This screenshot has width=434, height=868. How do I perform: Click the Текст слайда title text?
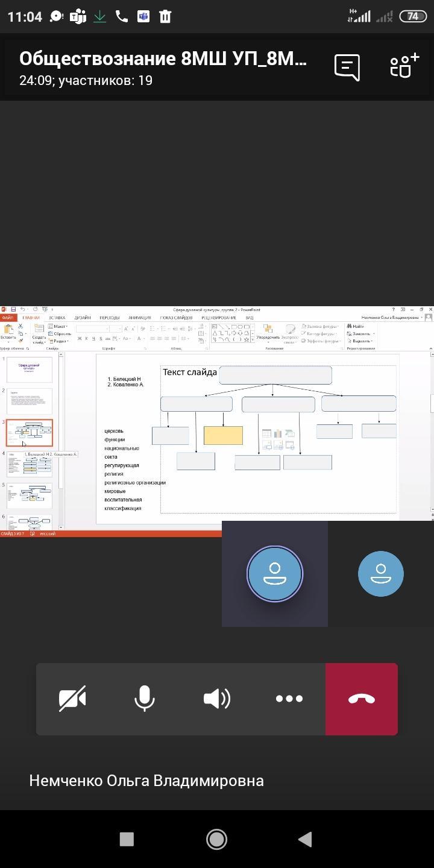189,373
